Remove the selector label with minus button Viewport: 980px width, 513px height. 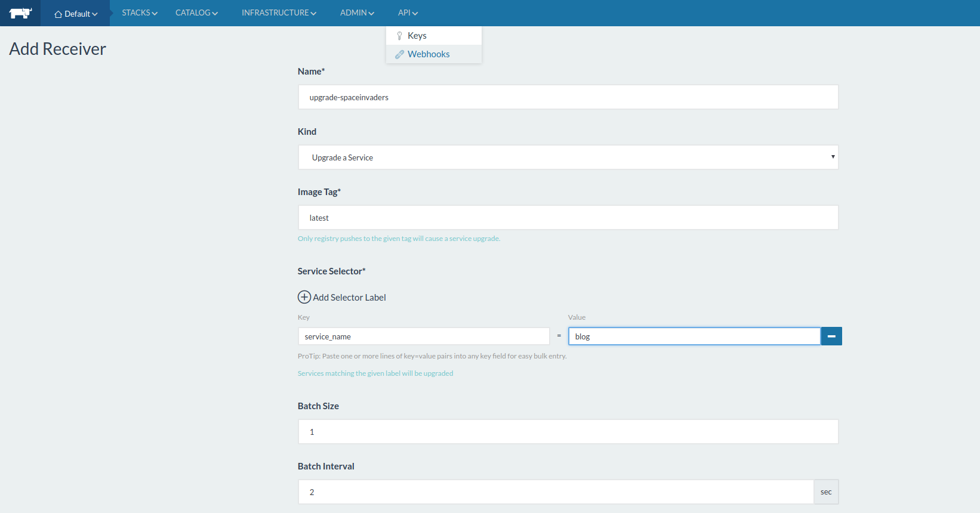coord(831,336)
